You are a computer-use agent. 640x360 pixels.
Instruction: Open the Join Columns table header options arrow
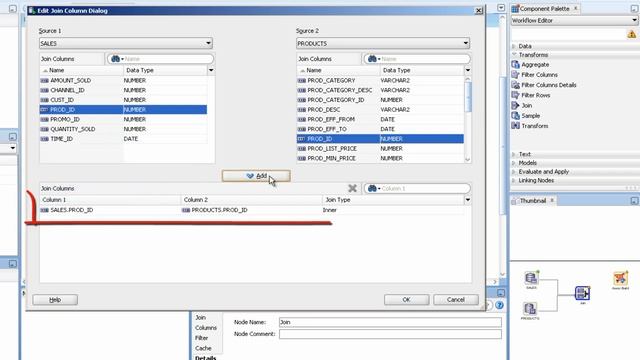(468, 200)
